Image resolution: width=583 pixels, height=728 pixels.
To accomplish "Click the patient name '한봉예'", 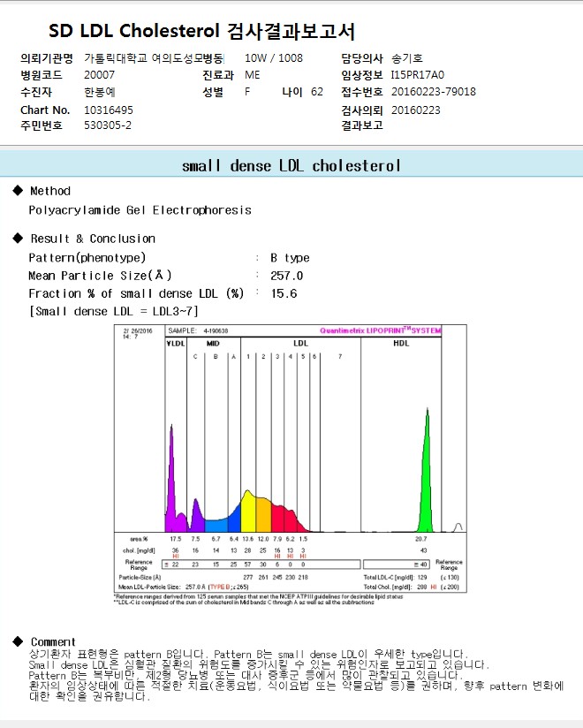I will (x=100, y=92).
